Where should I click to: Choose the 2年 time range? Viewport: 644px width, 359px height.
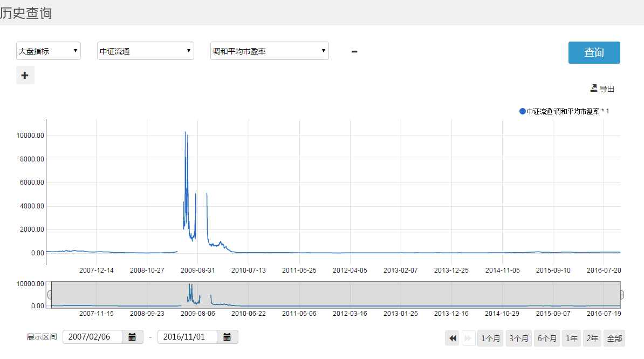coord(592,338)
